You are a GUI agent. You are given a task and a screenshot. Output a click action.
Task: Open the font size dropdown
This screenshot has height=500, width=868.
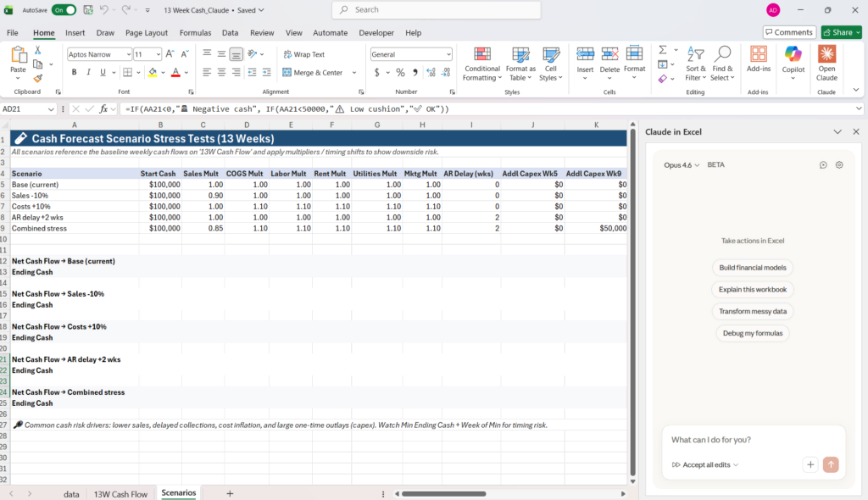[158, 54]
